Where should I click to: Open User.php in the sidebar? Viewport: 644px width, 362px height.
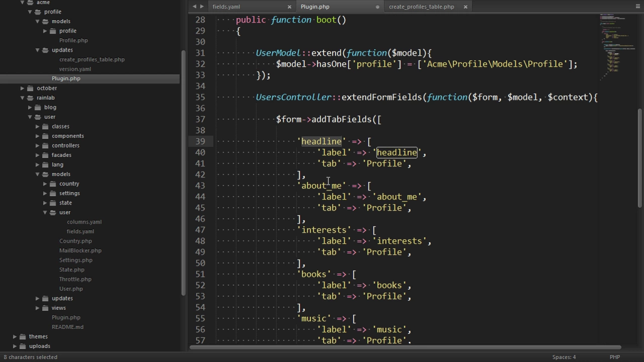pos(71,289)
